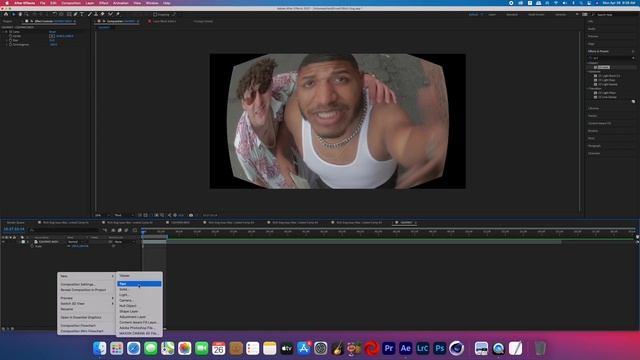Screen dimensions: 640x360
Task: Select the Clone Stamp tool
Action: (96, 14)
